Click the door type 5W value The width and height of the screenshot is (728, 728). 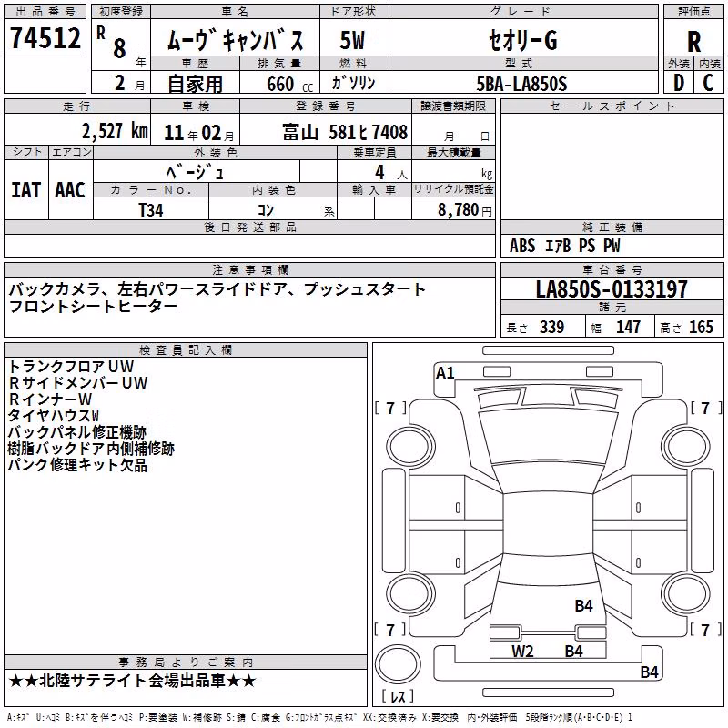tap(353, 40)
